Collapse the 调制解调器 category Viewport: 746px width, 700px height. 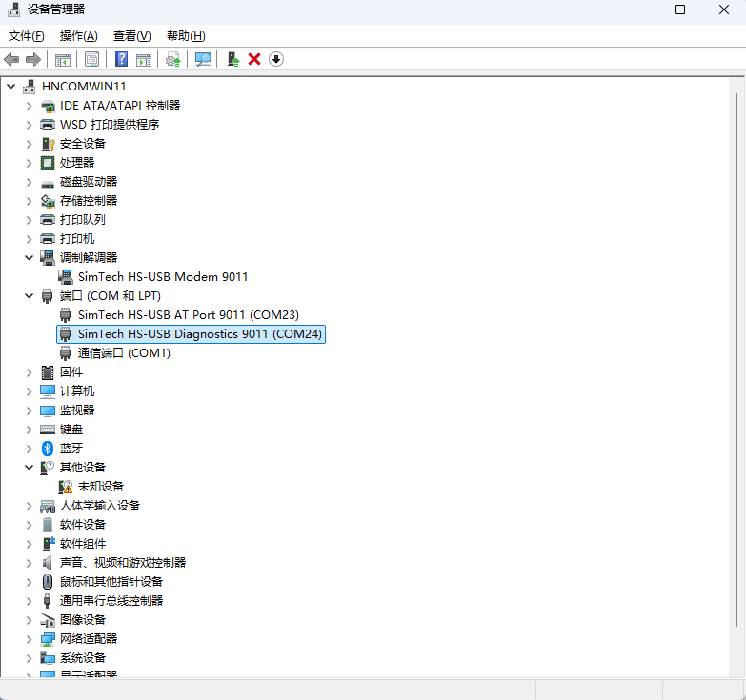click(x=29, y=257)
